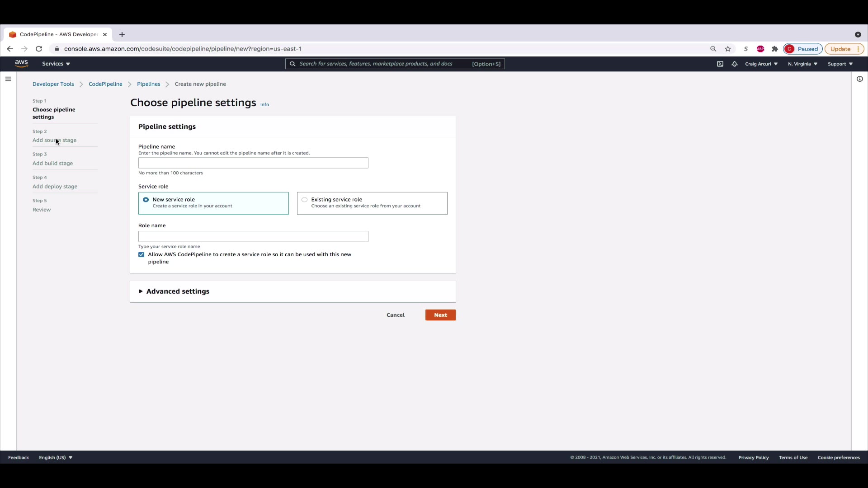
Task: Open the N. Virginia region dropdown
Action: pos(802,64)
